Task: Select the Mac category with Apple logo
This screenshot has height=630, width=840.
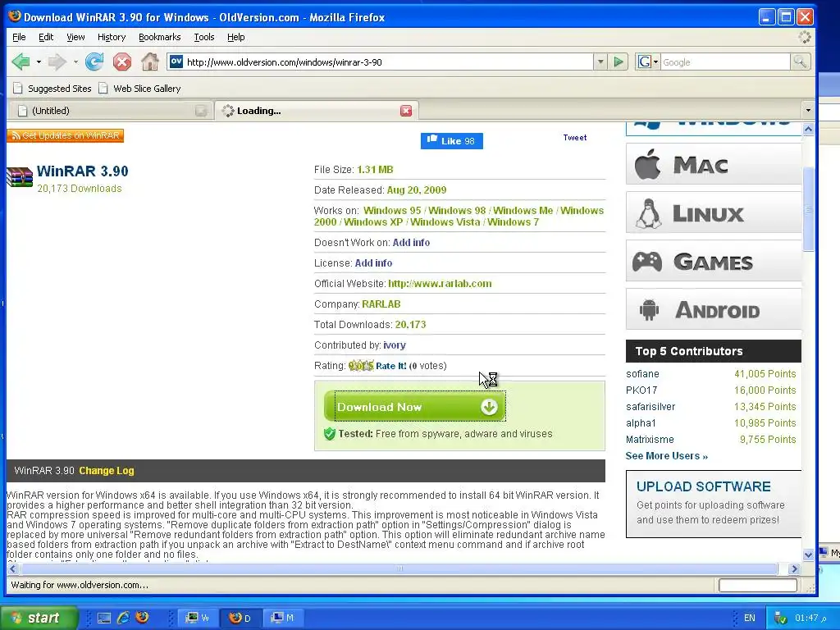Action: click(714, 164)
